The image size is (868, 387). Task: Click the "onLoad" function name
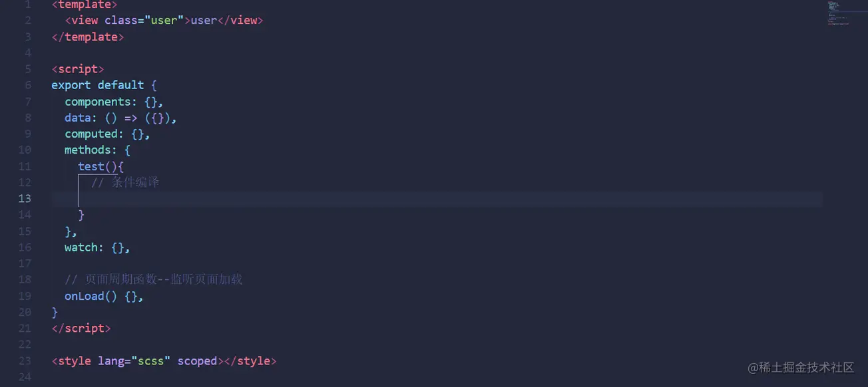[84, 296]
